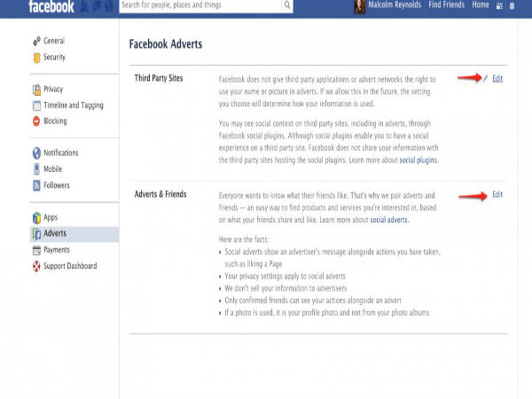Click the Privacy lock icon
Viewport: 532px width, 399px height.
36,90
